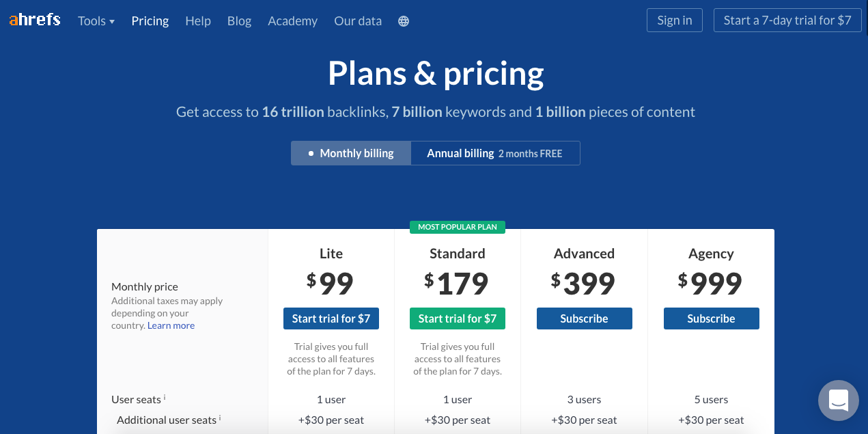Open the language globe icon
The width and height of the screenshot is (868, 434).
[x=404, y=21]
